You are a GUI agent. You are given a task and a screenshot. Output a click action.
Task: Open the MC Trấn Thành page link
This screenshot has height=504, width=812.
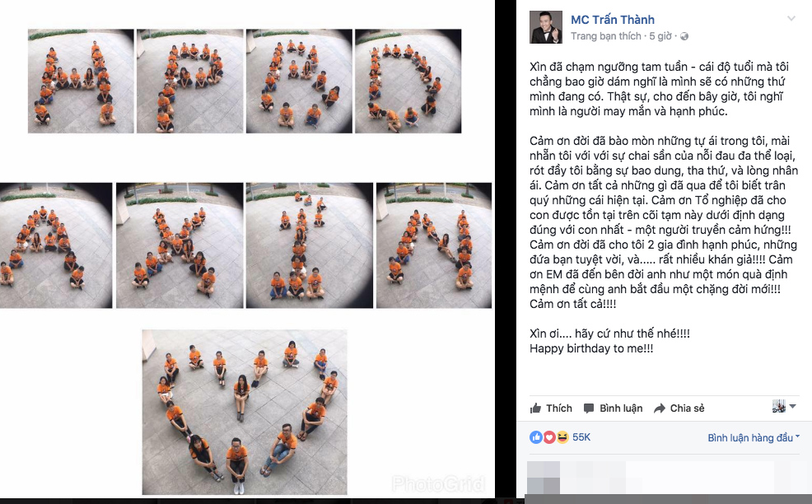[x=613, y=20]
